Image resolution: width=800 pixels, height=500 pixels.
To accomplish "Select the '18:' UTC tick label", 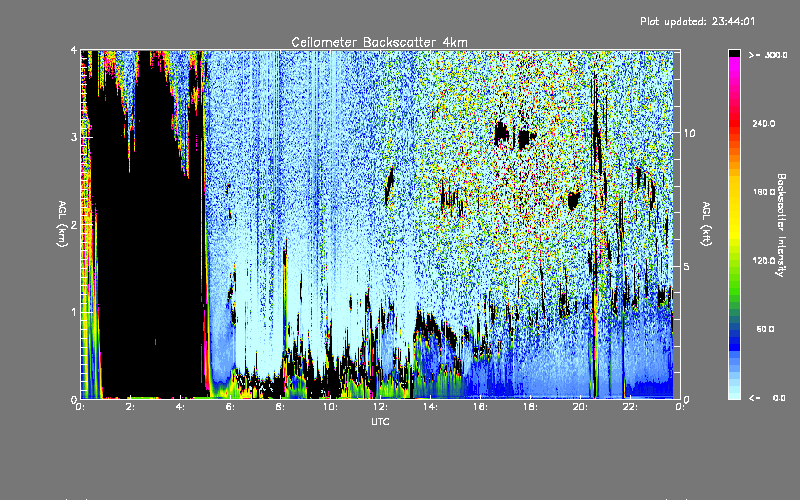I will pyautogui.click(x=530, y=407).
